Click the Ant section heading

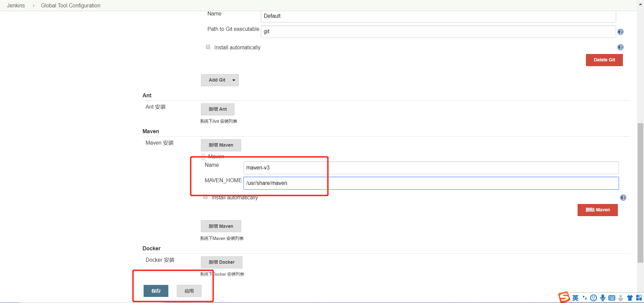[147, 95]
